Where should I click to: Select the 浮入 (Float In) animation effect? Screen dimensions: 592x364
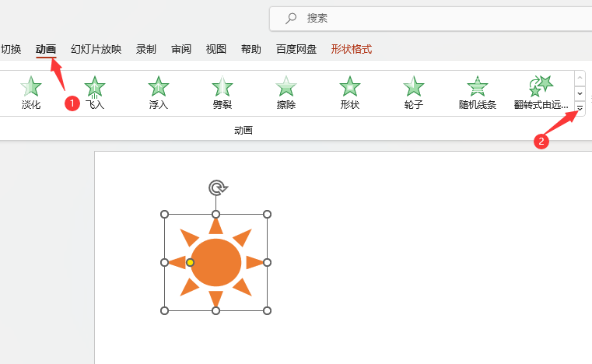point(158,93)
